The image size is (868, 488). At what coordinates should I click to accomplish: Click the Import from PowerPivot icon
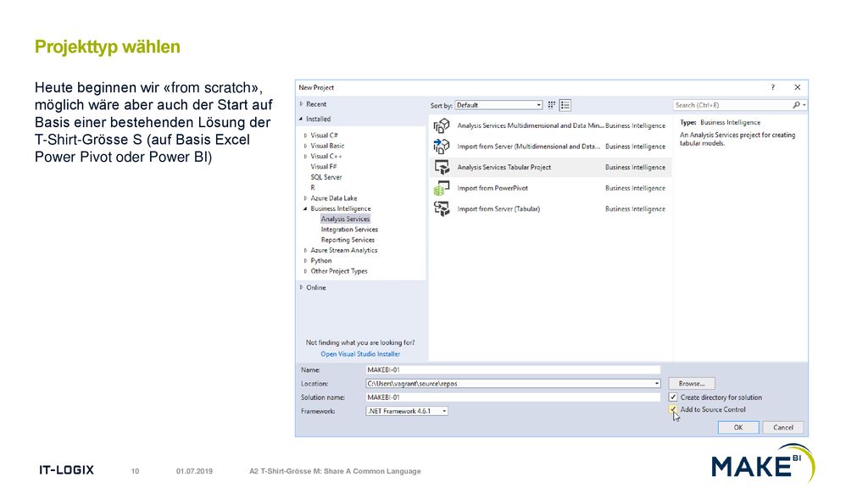[x=441, y=188]
